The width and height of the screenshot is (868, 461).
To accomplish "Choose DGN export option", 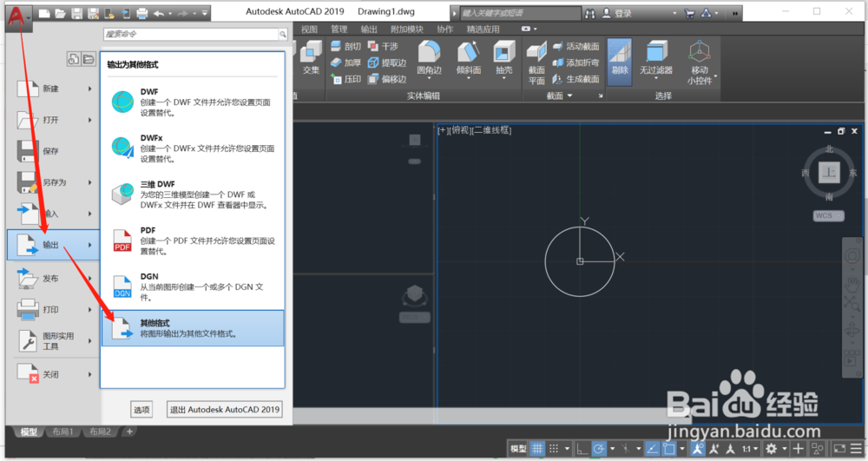I will [193, 286].
